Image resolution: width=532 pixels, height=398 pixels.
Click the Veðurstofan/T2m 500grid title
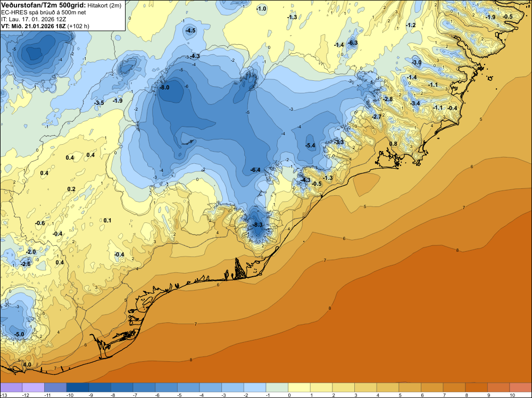click(44, 5)
